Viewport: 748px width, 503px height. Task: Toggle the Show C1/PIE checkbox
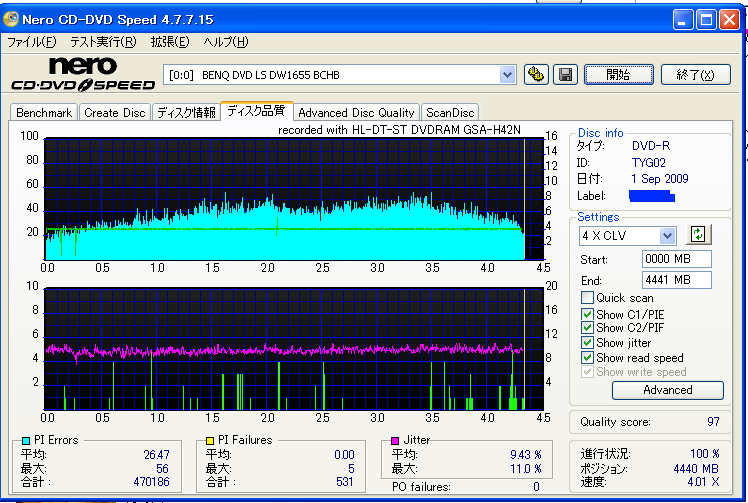pyautogui.click(x=587, y=313)
